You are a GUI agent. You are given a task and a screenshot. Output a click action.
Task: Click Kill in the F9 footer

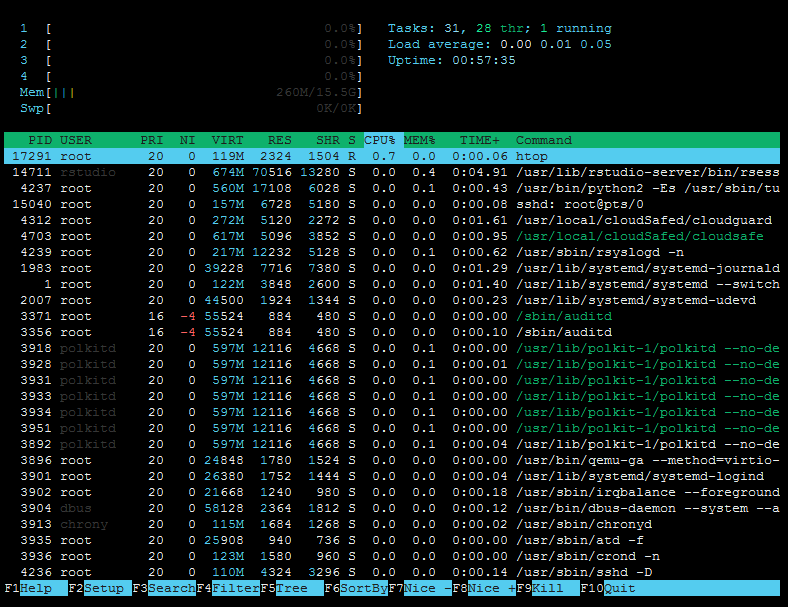coord(548,588)
